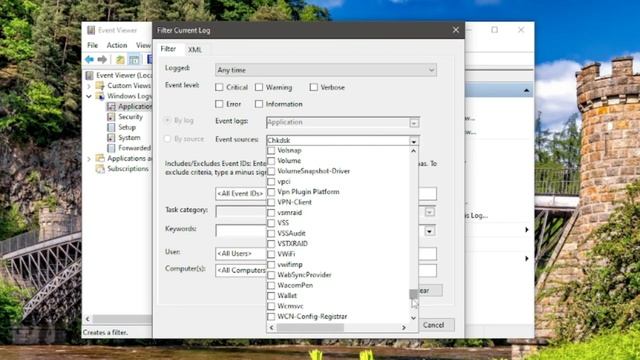Open the View menu in Event Viewer
The height and width of the screenshot is (360, 640).
143,45
